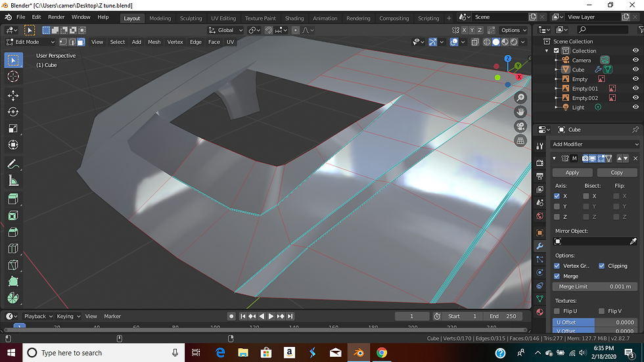Open Material properties tab icon
This screenshot has width=644, height=362.
[x=540, y=312]
